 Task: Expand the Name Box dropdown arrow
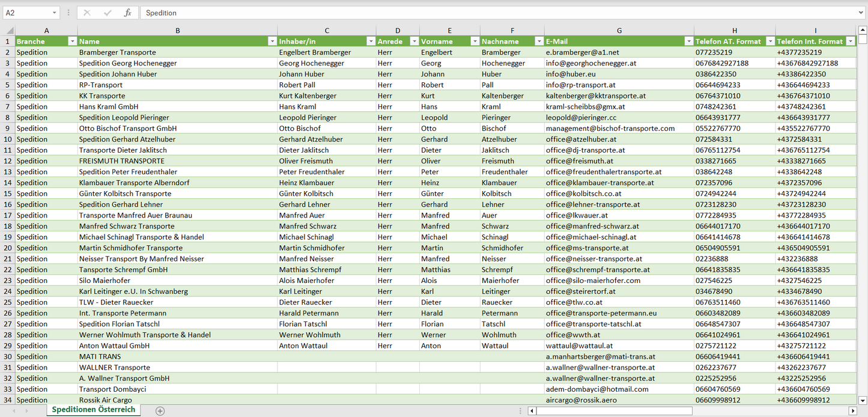coord(54,13)
